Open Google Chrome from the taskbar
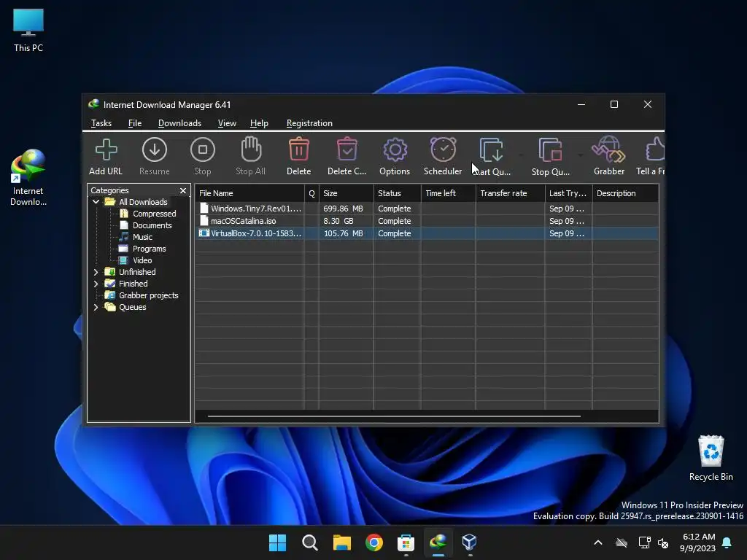 [x=374, y=542]
